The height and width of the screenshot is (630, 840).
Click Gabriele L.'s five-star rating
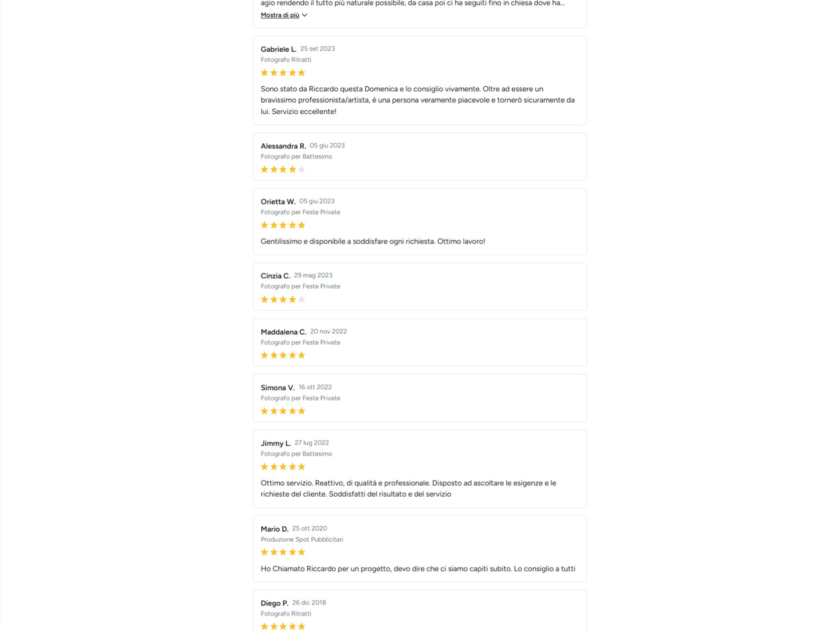click(x=283, y=73)
